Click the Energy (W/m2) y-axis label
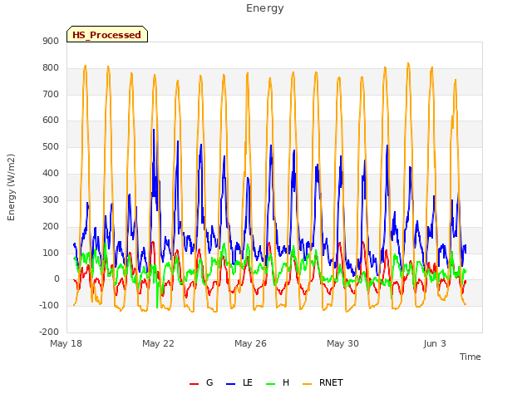This screenshot has height=399, width=532. click(11, 187)
